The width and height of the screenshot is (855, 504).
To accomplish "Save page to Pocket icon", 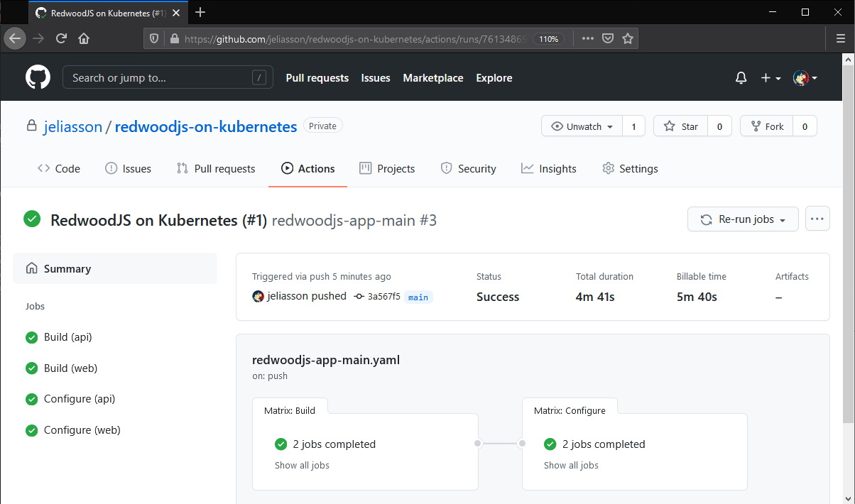I will tap(608, 38).
